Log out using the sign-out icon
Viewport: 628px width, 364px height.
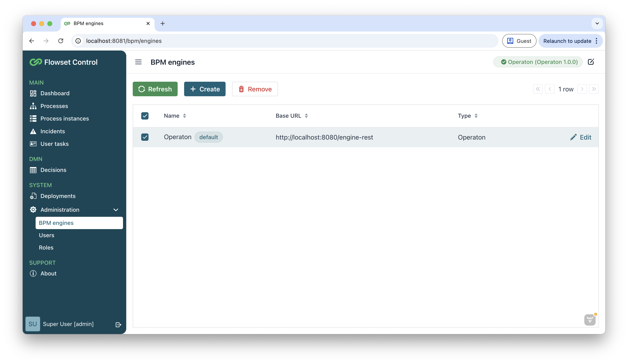pos(118,324)
